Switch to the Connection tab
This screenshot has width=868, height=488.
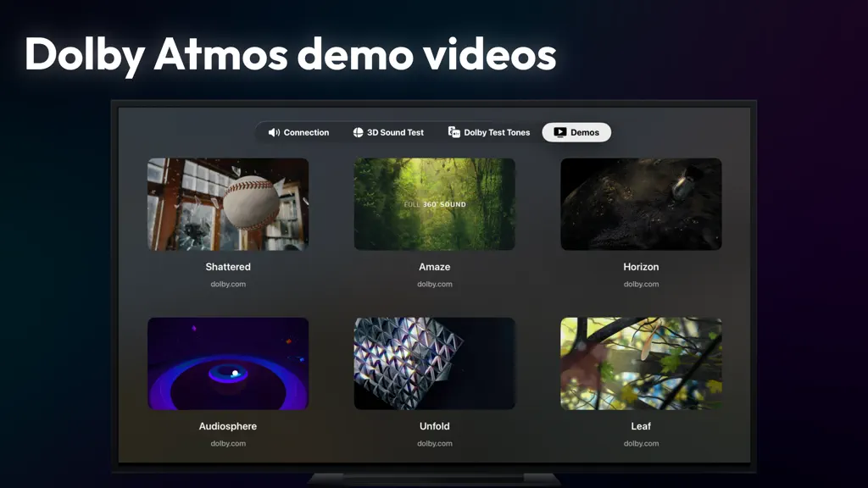pos(298,132)
